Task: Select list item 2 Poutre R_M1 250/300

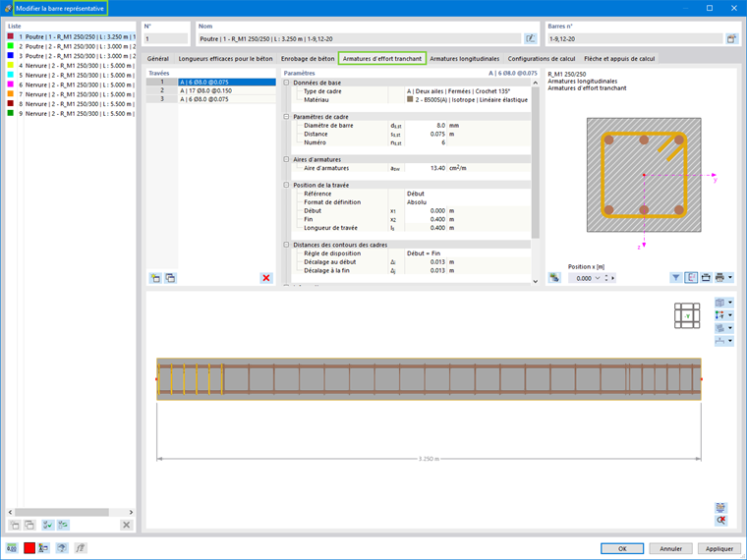Action: click(x=71, y=46)
